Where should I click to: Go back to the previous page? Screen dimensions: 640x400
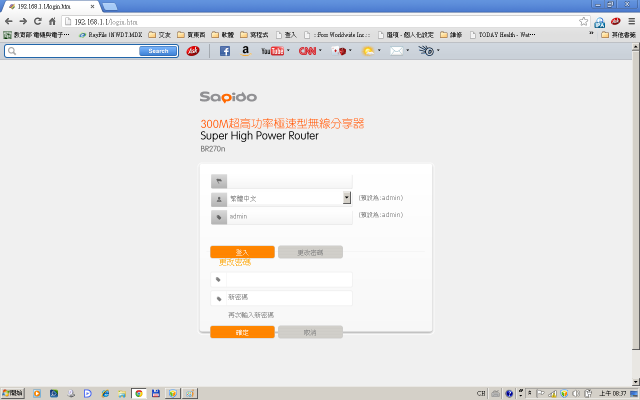tap(9, 21)
